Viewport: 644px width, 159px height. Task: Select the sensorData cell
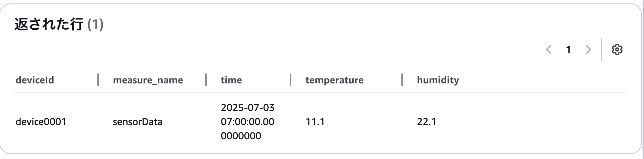[138, 122]
